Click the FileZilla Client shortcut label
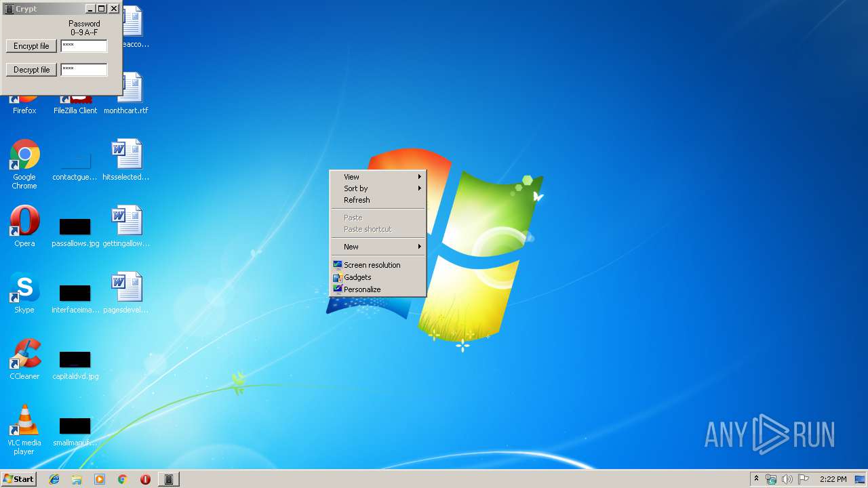The image size is (868, 488). pos(75,110)
